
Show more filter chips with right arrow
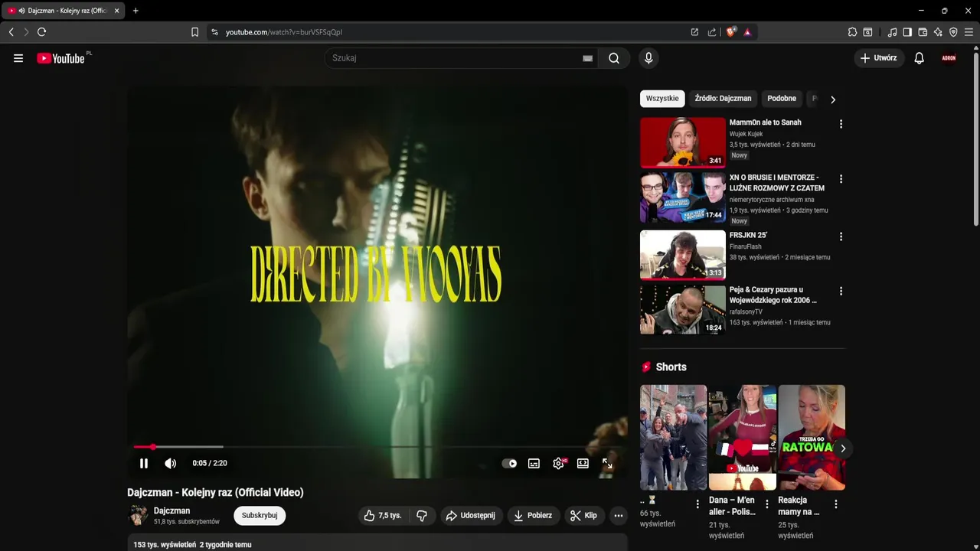pyautogui.click(x=833, y=99)
